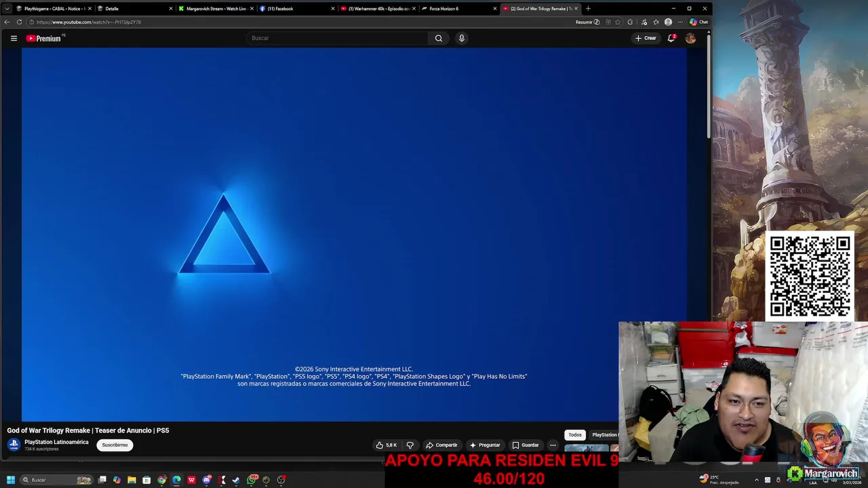Open the browser Chat copilot button
This screenshot has width=868, height=488.
coord(698,22)
